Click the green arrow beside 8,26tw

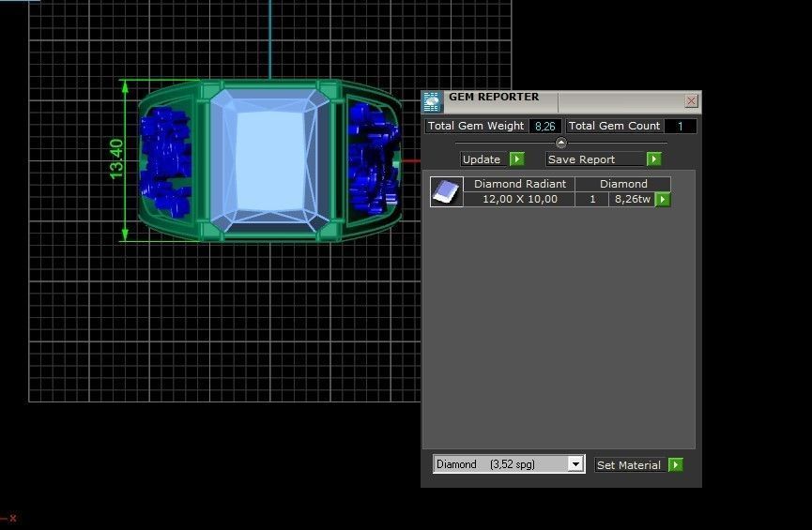663,199
